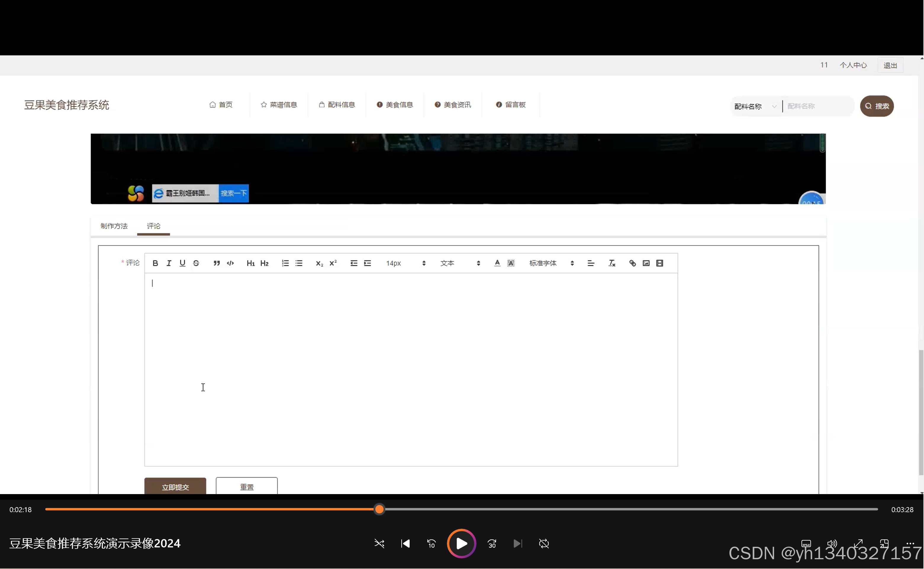Insert an image in the comment

[646, 263]
